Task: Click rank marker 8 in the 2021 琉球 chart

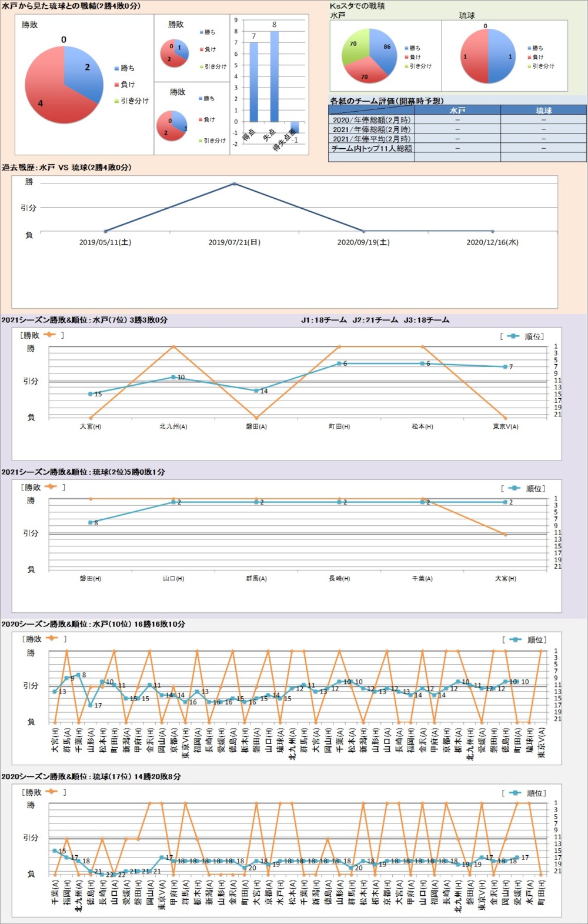Action: 91,522
